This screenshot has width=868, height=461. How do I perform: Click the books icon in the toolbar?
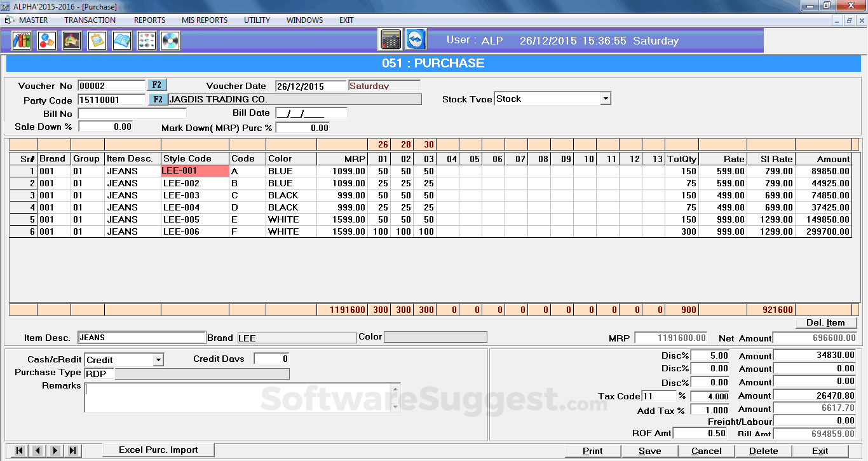[x=22, y=41]
